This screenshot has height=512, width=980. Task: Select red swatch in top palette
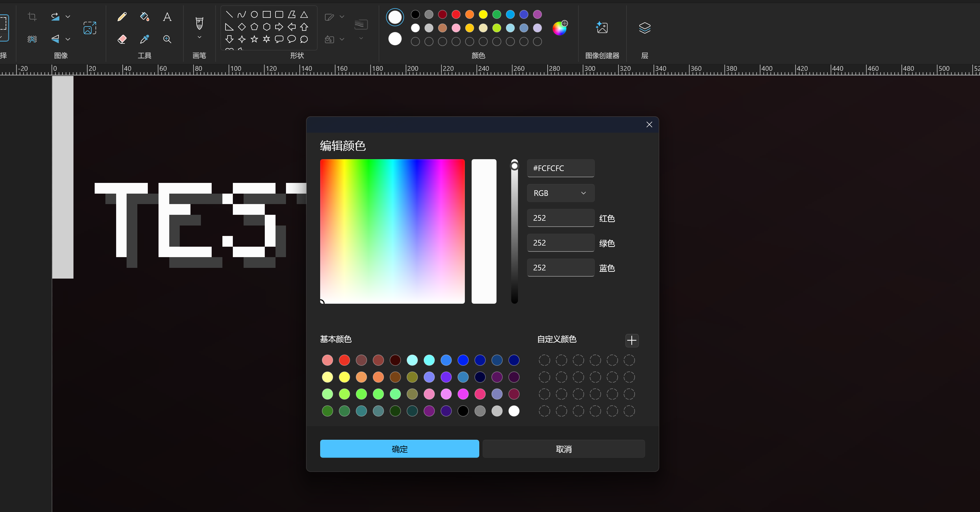click(x=456, y=14)
